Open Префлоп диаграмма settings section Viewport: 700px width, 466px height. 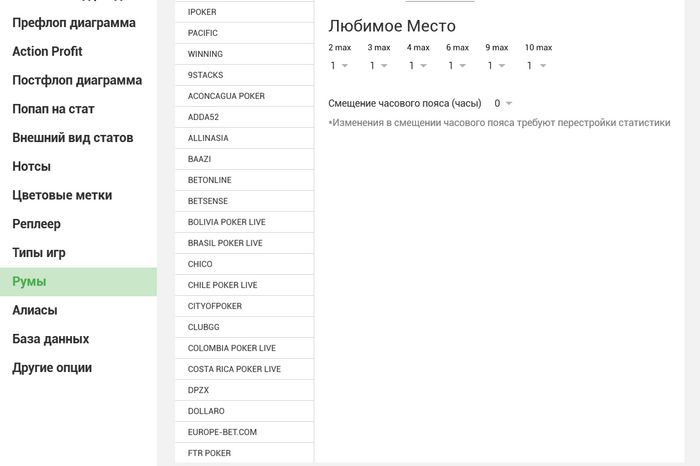[78, 23]
